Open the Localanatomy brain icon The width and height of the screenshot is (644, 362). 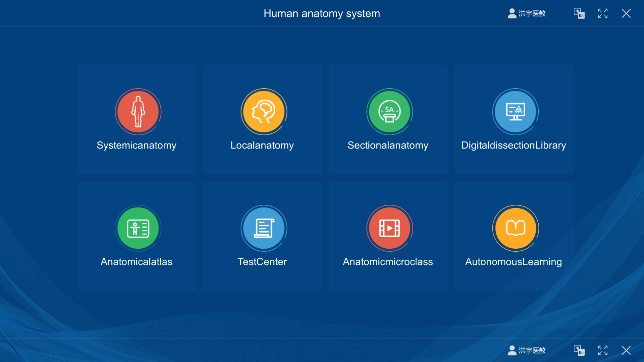[x=264, y=112]
